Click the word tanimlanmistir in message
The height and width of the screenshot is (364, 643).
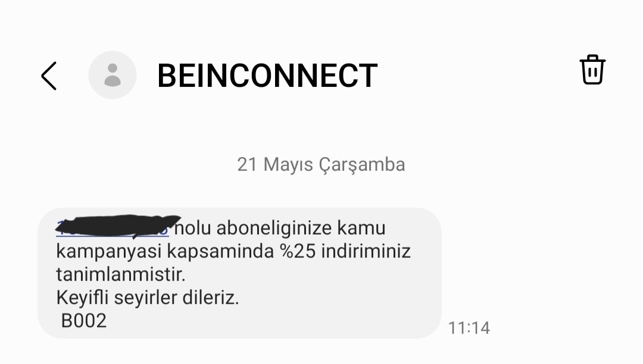click(120, 274)
